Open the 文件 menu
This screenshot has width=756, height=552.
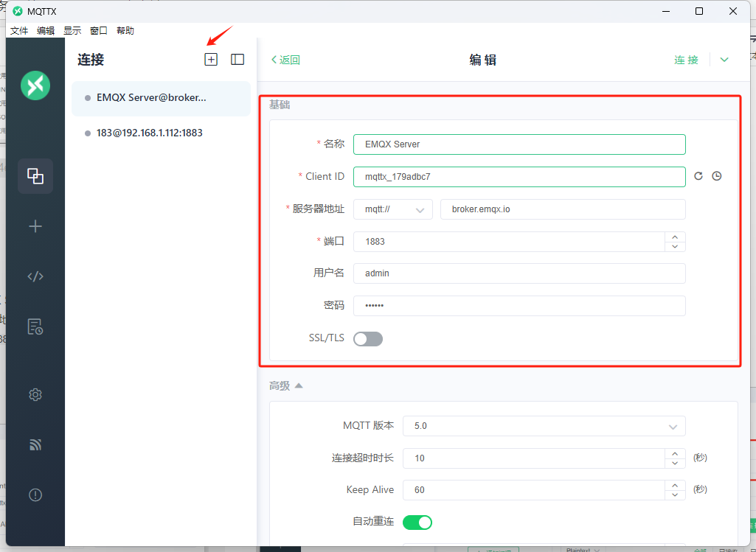coord(19,31)
